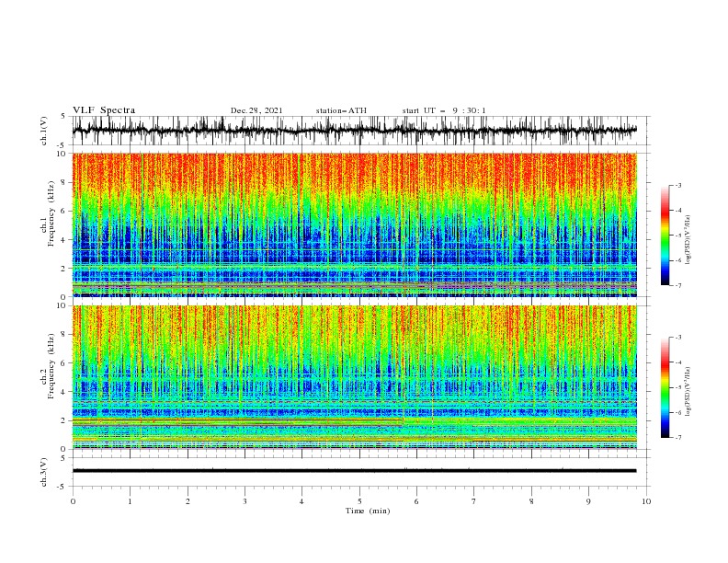The width and height of the screenshot is (728, 563).
Task: Click time axis tick label "2"
Action: [x=188, y=501]
